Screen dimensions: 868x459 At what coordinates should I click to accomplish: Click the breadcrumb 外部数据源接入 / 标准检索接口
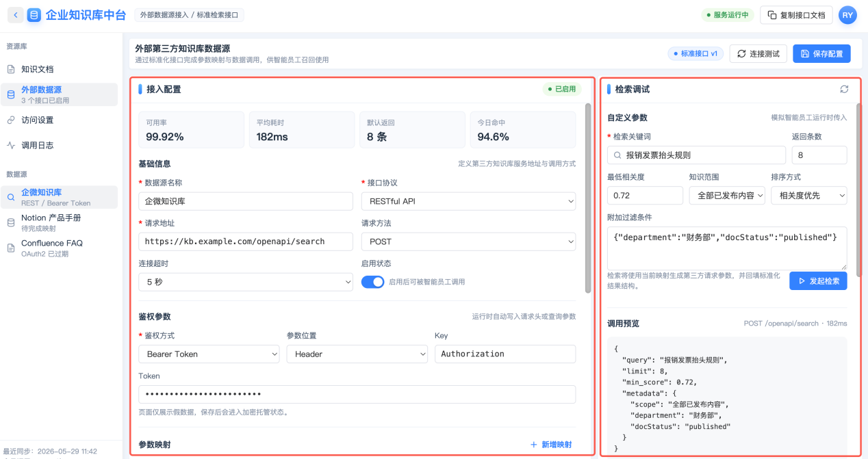point(190,15)
